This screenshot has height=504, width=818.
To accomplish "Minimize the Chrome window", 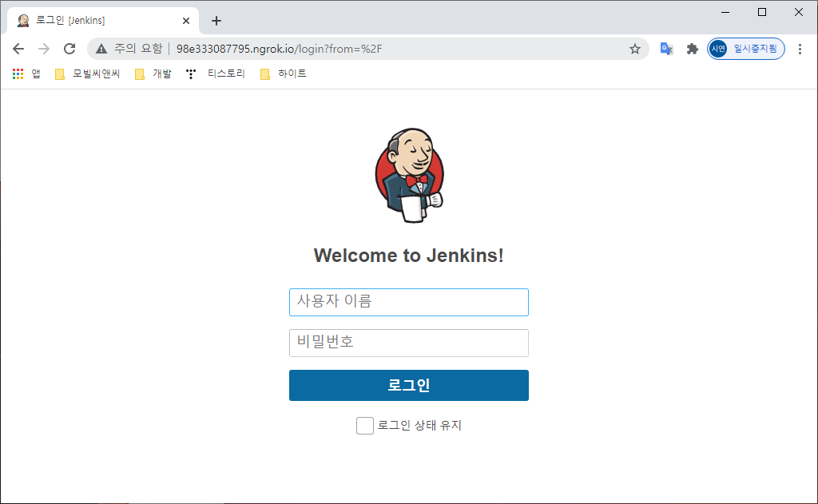I will pyautogui.click(x=725, y=12).
